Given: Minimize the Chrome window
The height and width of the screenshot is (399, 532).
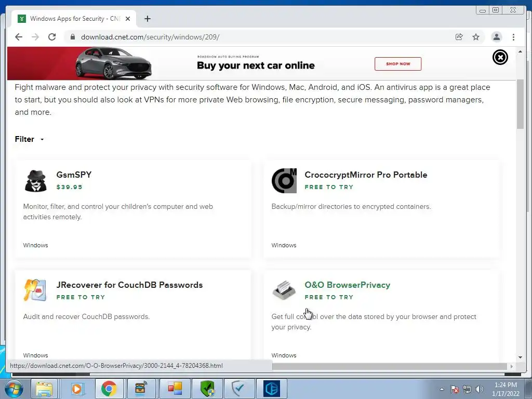Looking at the screenshot, I should coord(482,10).
